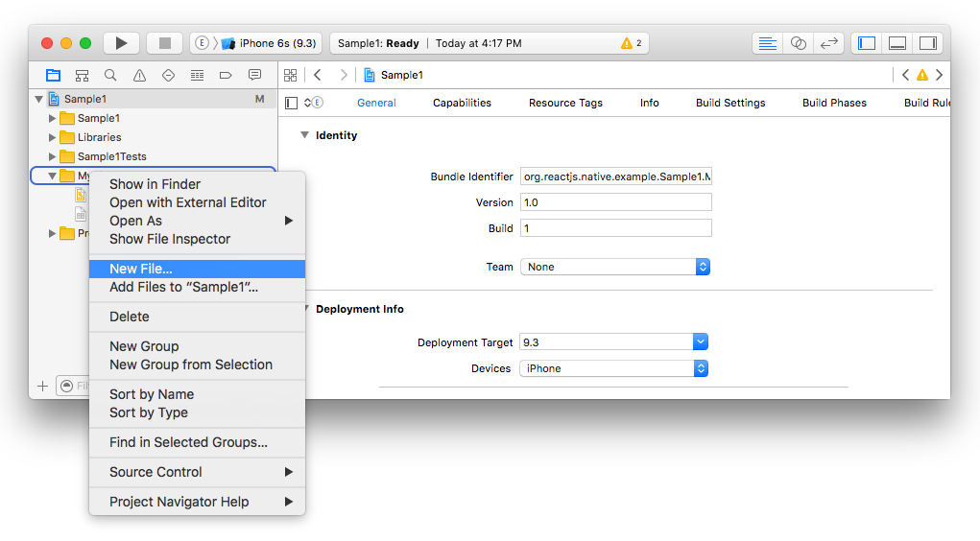This screenshot has height=541, width=980.
Task: Edit the Bundle Identifier field
Action: 615,176
